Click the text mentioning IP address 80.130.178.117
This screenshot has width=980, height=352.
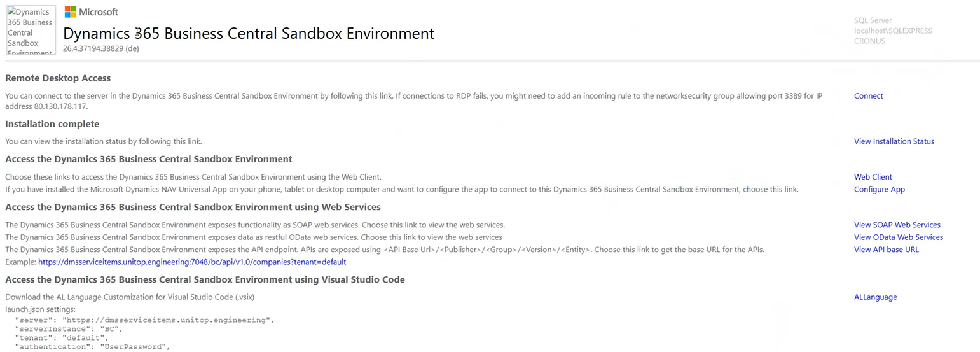[x=413, y=101]
